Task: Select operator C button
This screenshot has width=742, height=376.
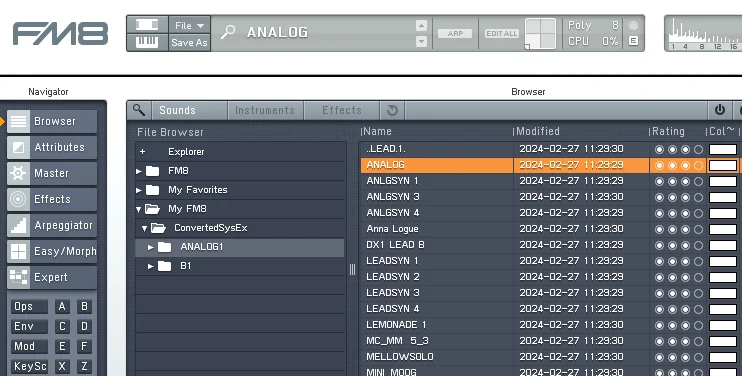Action: 62,326
